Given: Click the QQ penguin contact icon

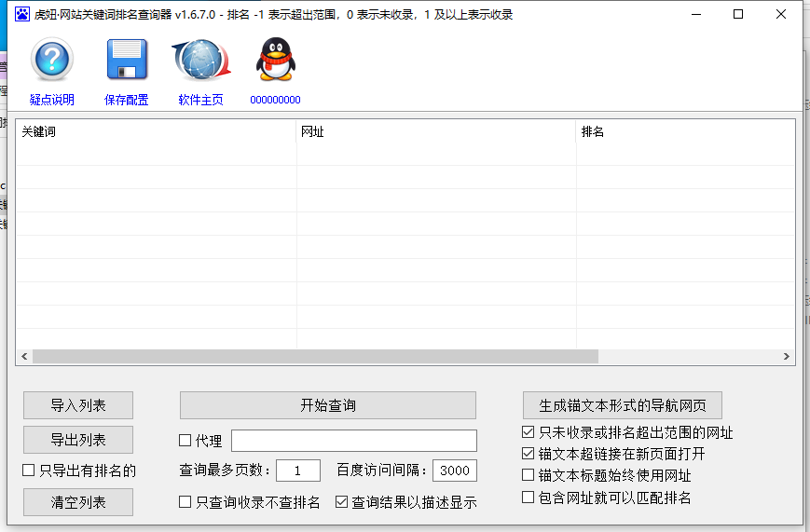Looking at the screenshot, I should click(275, 60).
